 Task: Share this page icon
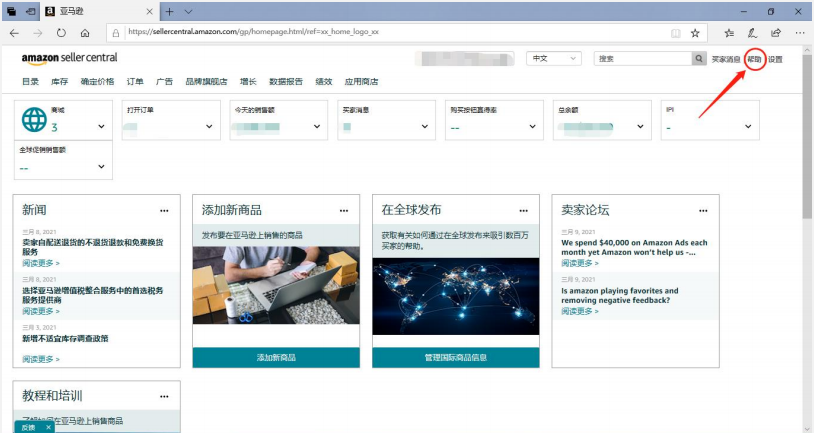tap(776, 33)
